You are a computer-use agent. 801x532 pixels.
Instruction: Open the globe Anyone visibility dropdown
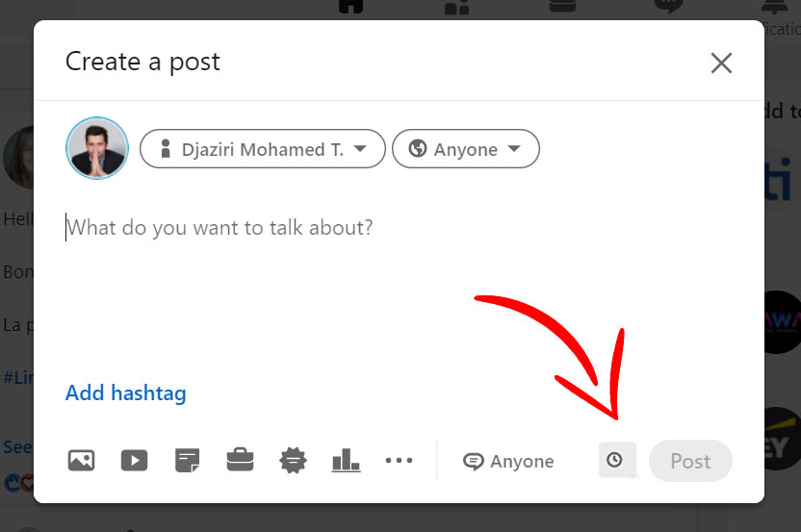click(465, 149)
